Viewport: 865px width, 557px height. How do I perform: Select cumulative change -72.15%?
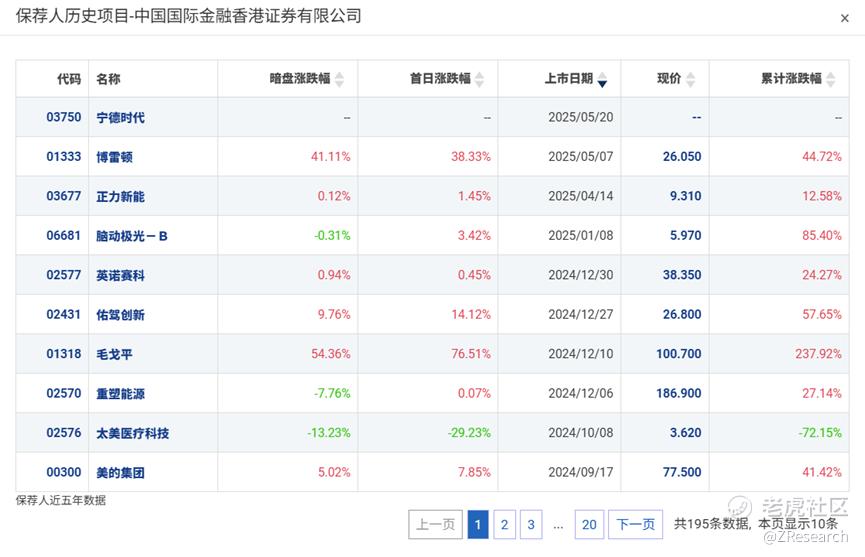click(820, 433)
